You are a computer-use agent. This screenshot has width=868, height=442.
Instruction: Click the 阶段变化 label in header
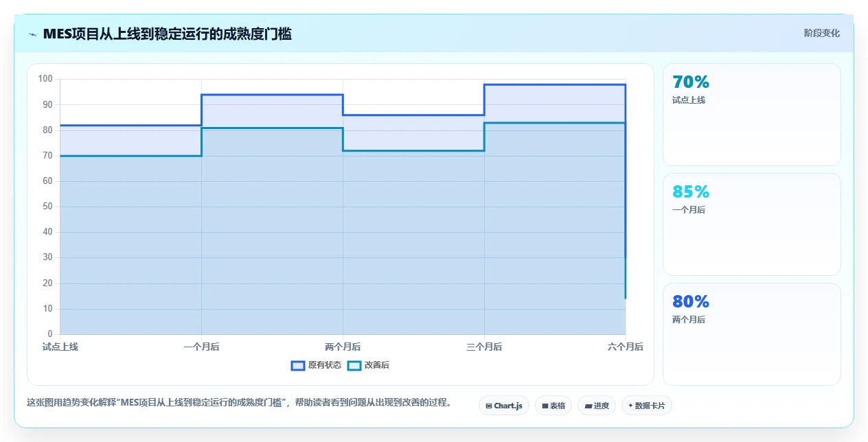pyautogui.click(x=821, y=33)
